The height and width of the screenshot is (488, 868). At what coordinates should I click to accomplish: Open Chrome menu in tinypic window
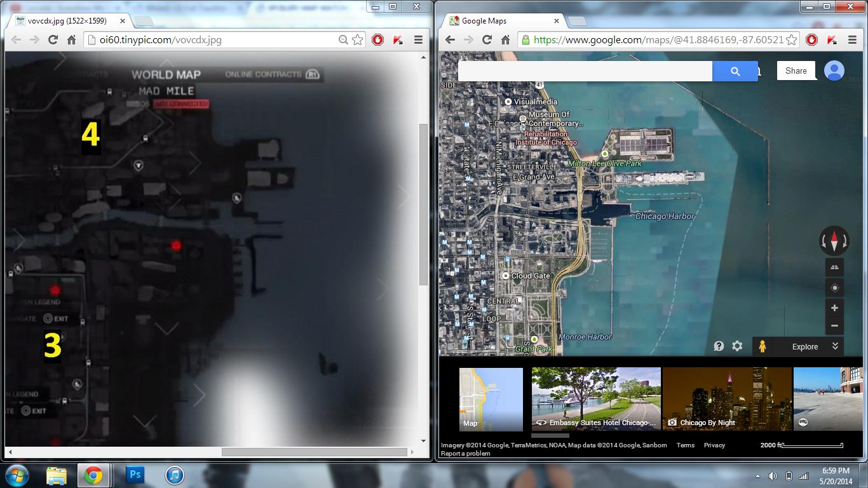tap(418, 39)
